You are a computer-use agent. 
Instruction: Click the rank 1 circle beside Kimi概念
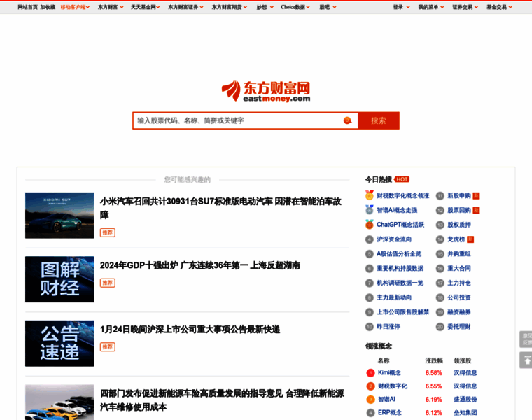[x=370, y=373]
